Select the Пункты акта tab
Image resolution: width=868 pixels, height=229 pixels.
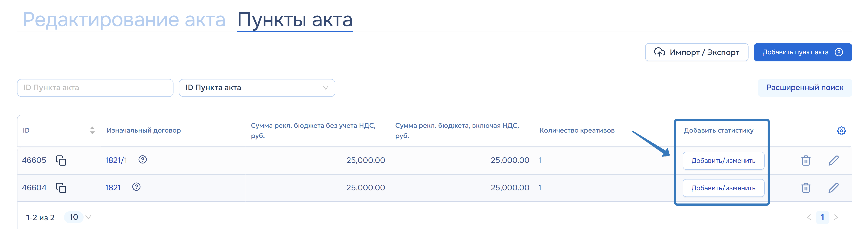click(295, 20)
